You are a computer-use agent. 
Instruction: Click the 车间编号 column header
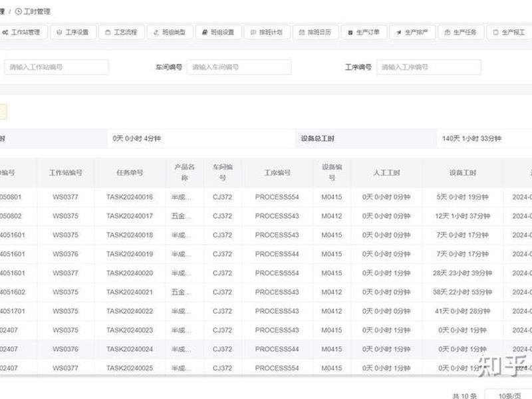click(x=223, y=172)
